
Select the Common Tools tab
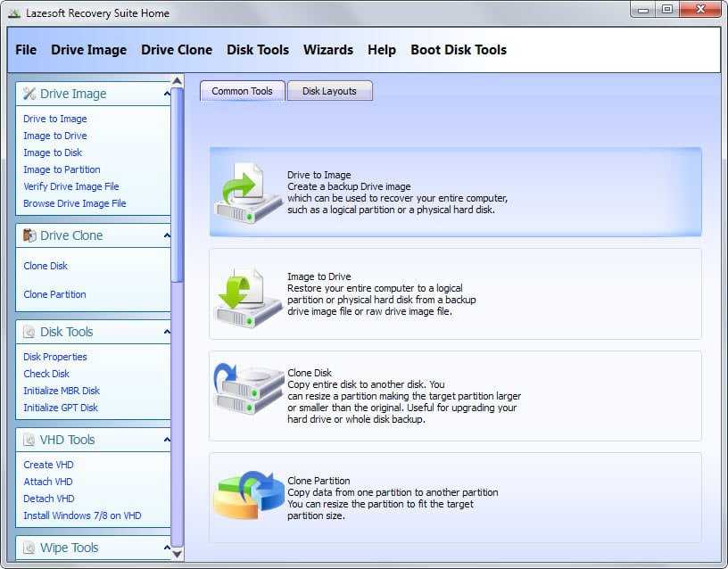[x=242, y=91]
